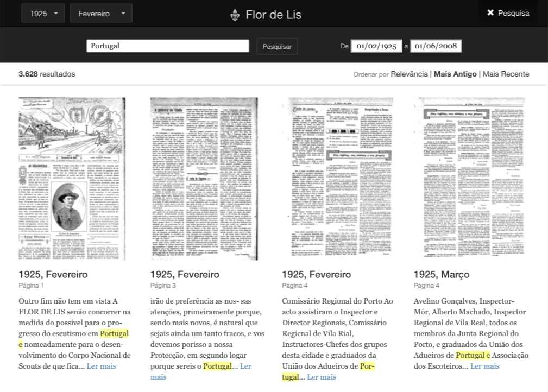Open the February 1925 page 4 thumbnail
This screenshot has width=548, height=392.
336,179
